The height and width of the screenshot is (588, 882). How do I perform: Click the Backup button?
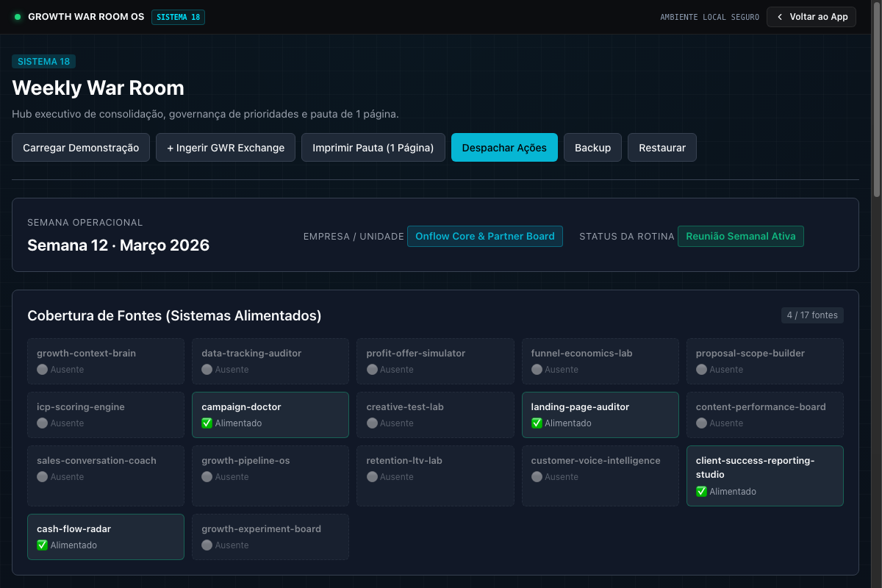point(592,147)
